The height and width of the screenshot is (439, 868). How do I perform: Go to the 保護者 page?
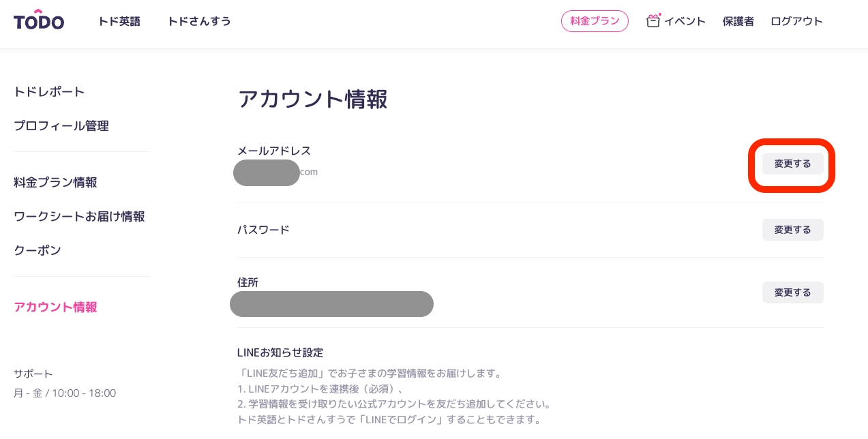click(738, 21)
